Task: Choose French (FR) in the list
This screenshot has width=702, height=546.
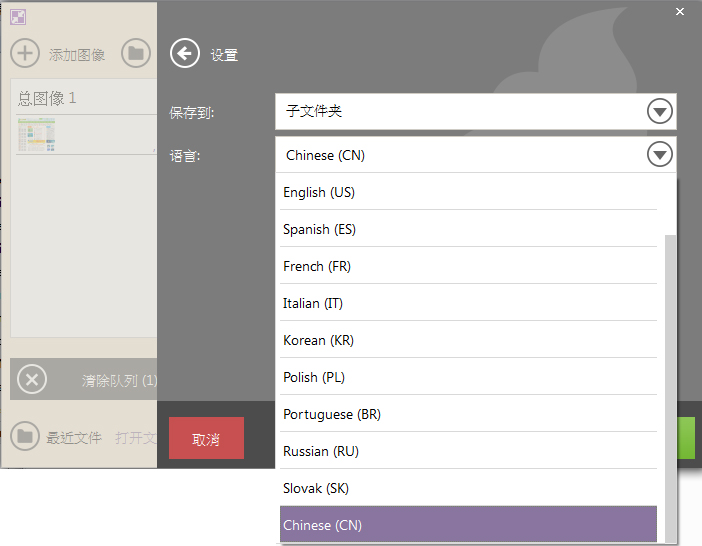Action: pos(468,267)
